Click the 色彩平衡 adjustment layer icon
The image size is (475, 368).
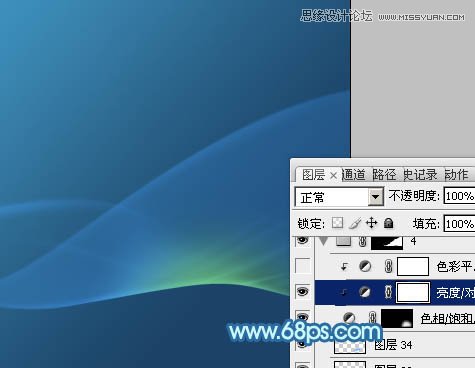tap(365, 266)
